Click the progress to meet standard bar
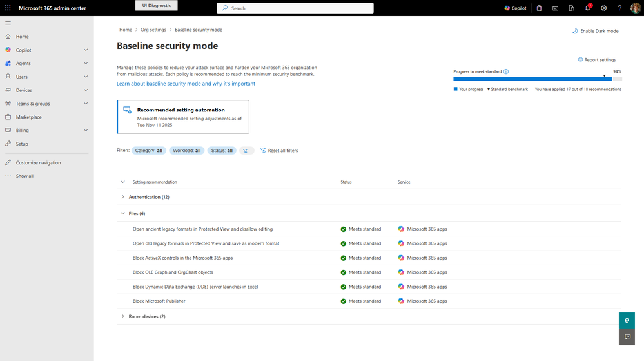644x362 pixels. click(538, 79)
